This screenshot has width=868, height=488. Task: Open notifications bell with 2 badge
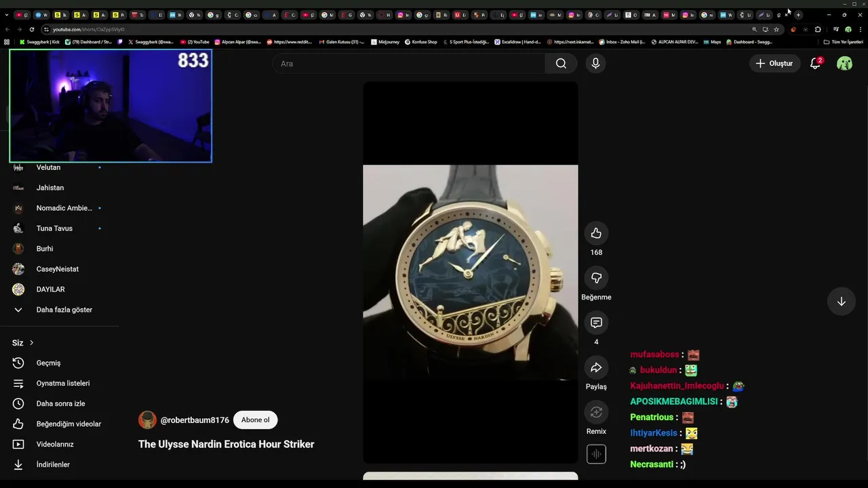(815, 63)
